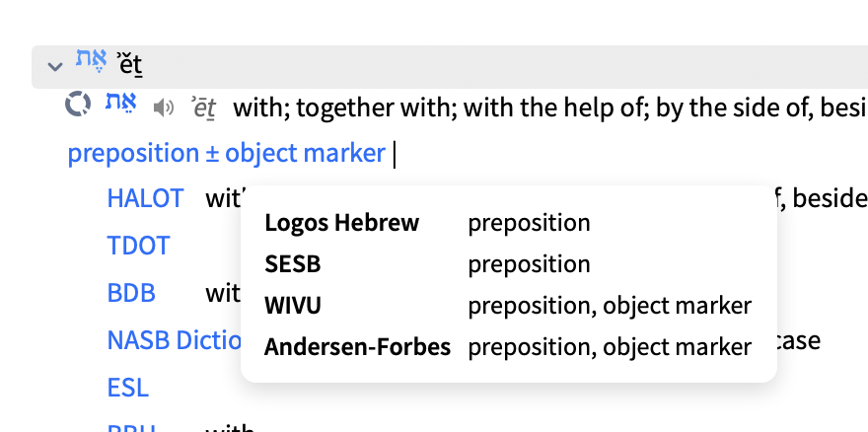Select the Logos Hebrew row in popup
The height and width of the screenshot is (432, 868).
point(509,223)
